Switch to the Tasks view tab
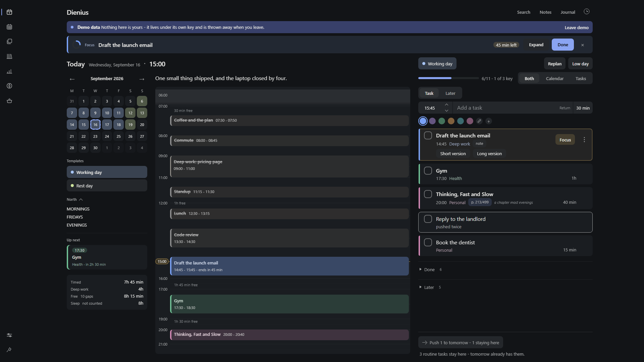 click(x=581, y=78)
